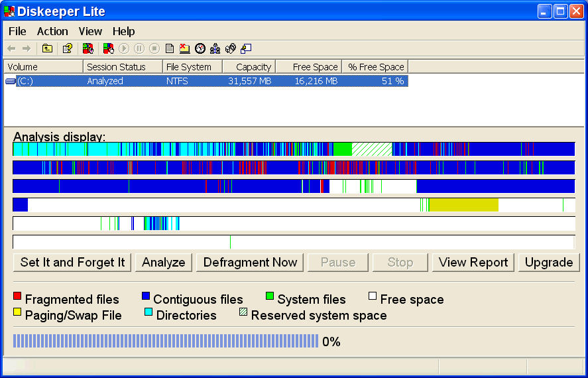Screen dimensions: 588x378
Task: Sort by the File System column header
Action: tap(193, 67)
